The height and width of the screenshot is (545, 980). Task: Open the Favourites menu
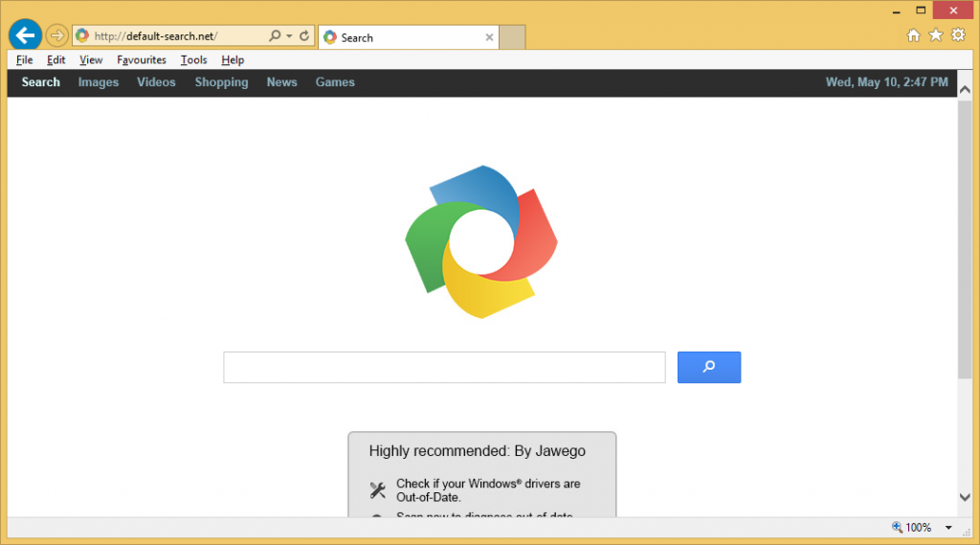[x=142, y=59]
